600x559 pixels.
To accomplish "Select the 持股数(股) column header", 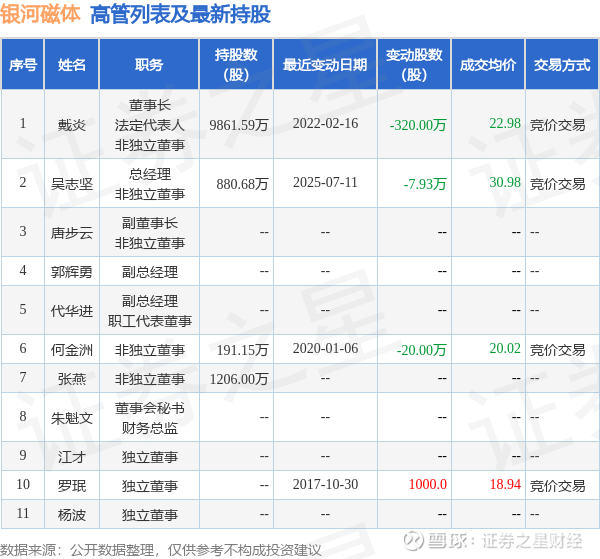I will [236, 64].
